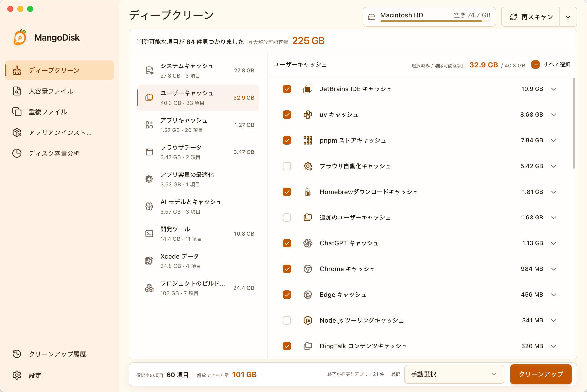Check the 追加のユーザーキャッシュ checkbox
This screenshot has width=587, height=392.
[287, 218]
